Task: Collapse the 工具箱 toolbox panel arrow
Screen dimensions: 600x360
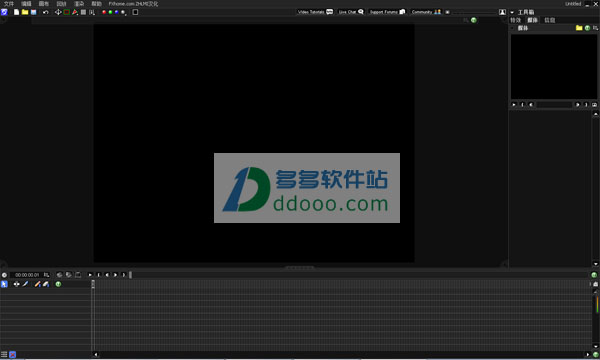Action: point(512,12)
